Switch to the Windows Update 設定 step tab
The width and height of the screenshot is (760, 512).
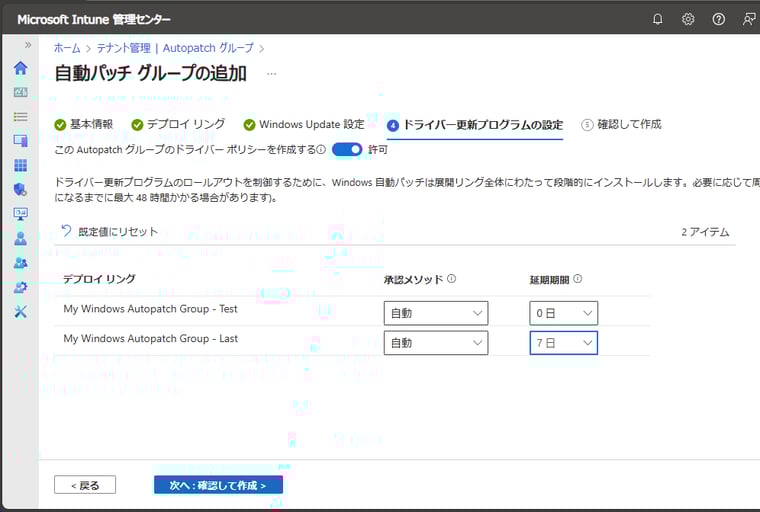coord(304,125)
